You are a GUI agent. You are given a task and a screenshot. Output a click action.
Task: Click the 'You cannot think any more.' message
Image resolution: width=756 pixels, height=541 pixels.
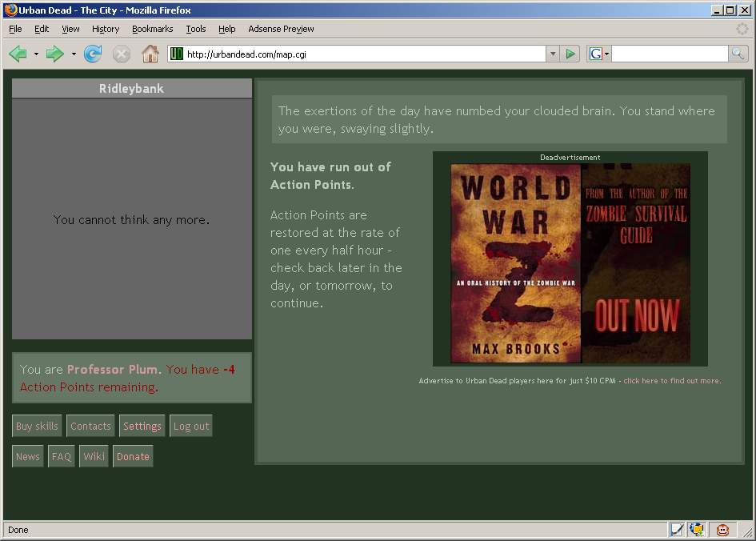pos(132,220)
